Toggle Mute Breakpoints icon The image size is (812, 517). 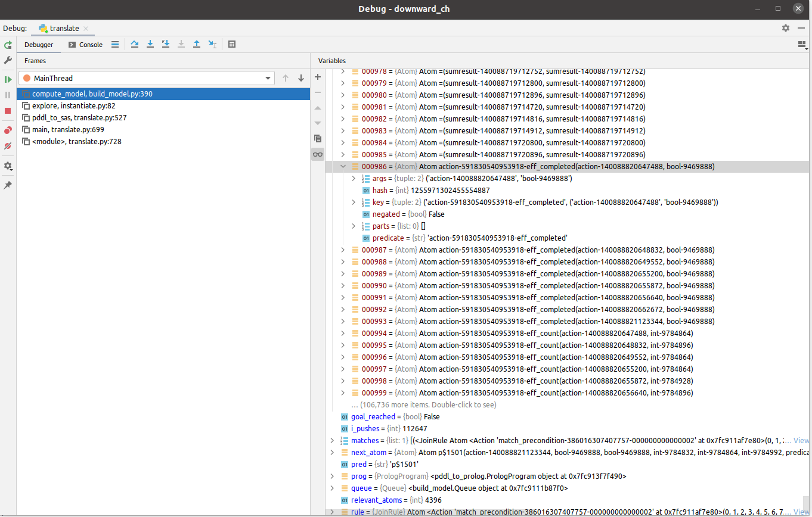pyautogui.click(x=8, y=145)
